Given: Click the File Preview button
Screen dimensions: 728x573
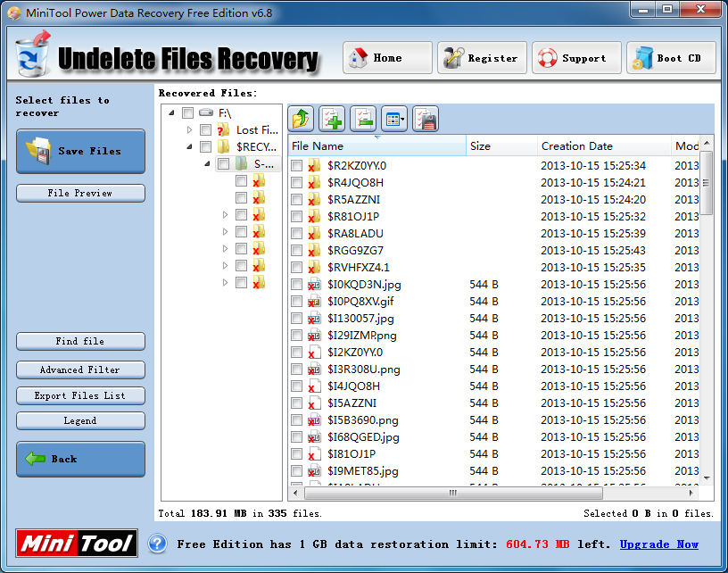Looking at the screenshot, I should pos(81,193).
